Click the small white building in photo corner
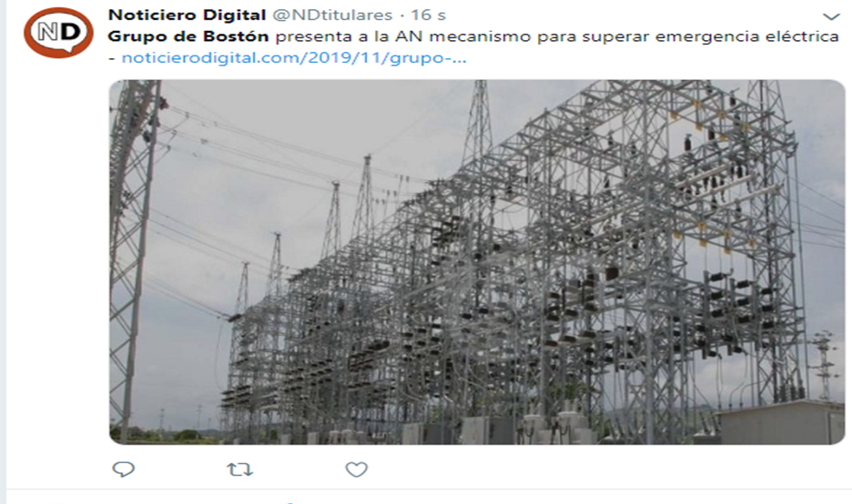852x504 pixels. tap(781, 422)
